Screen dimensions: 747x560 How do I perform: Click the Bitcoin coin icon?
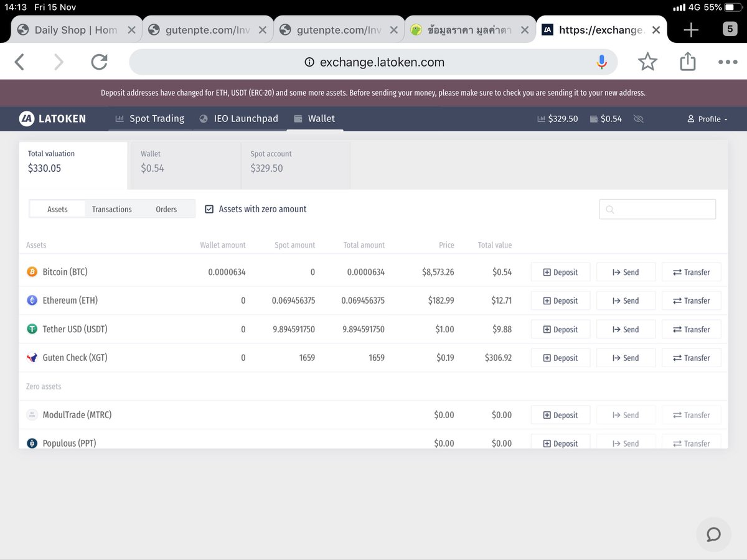(32, 272)
